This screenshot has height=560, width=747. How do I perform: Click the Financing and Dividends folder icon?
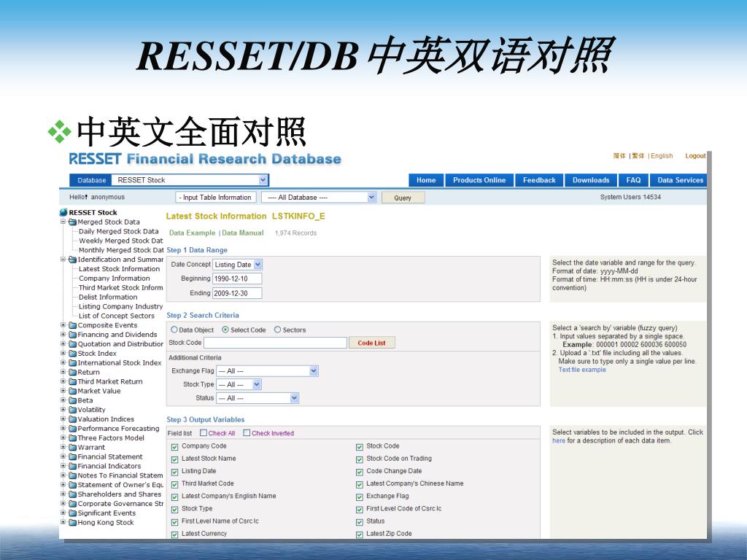pos(72,335)
